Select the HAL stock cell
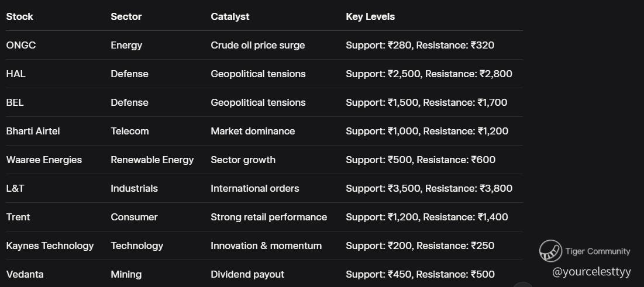The image size is (644, 287). (x=16, y=74)
